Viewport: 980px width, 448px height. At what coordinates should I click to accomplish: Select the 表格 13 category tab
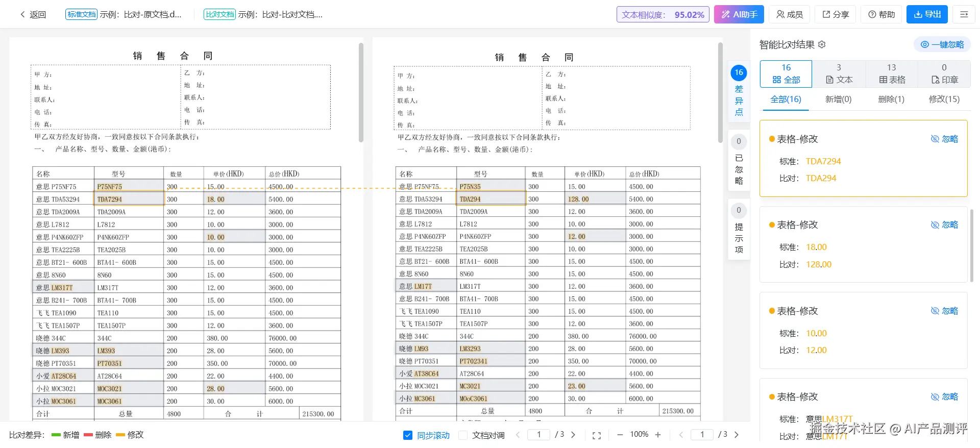pos(892,74)
